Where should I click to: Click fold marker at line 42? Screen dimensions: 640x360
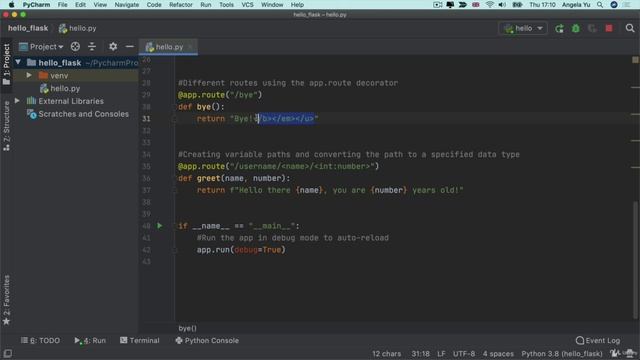[174, 250]
